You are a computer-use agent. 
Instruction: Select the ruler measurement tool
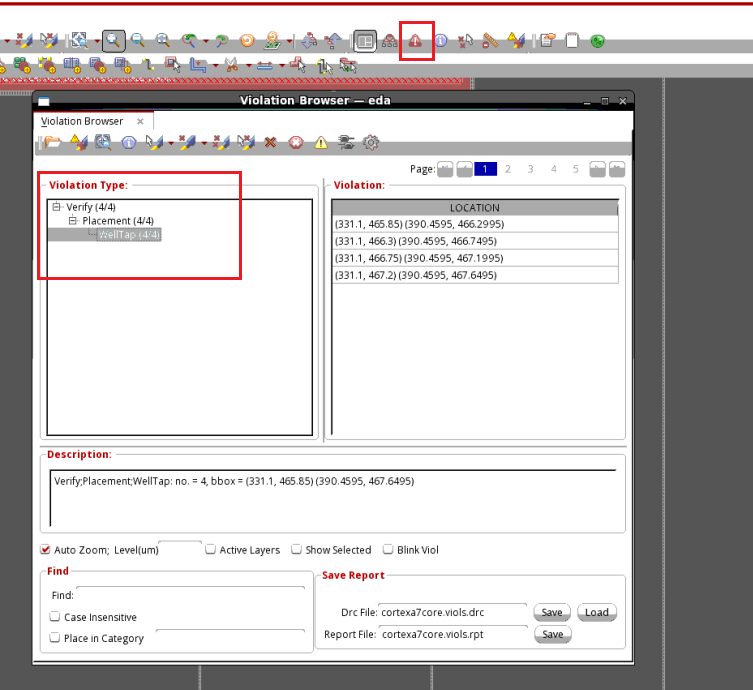click(490, 41)
